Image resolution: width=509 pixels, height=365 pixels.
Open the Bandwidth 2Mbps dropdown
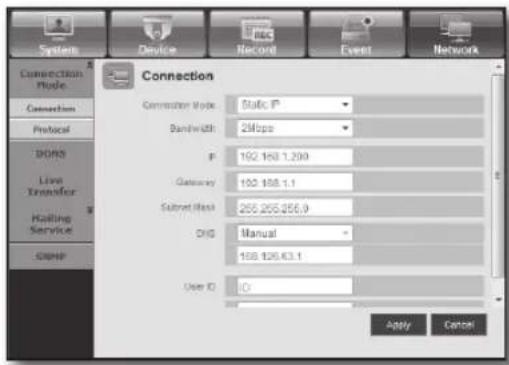pyautogui.click(x=295, y=128)
